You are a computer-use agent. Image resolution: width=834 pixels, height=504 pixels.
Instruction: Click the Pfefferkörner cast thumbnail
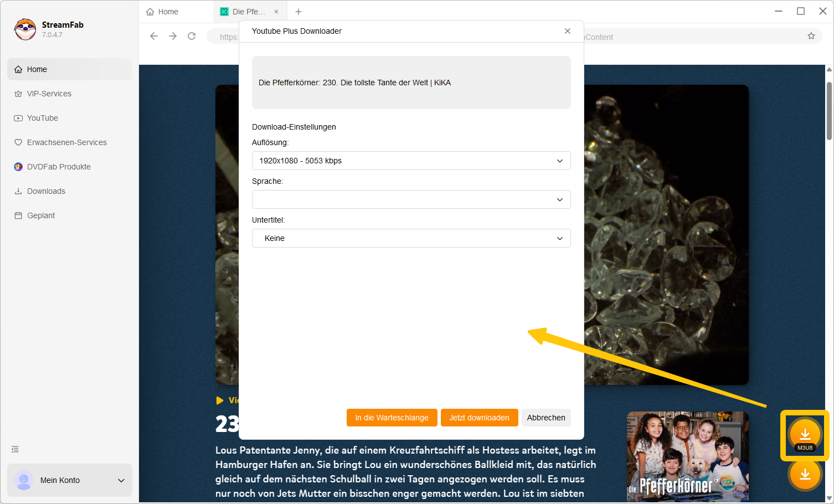(x=688, y=456)
